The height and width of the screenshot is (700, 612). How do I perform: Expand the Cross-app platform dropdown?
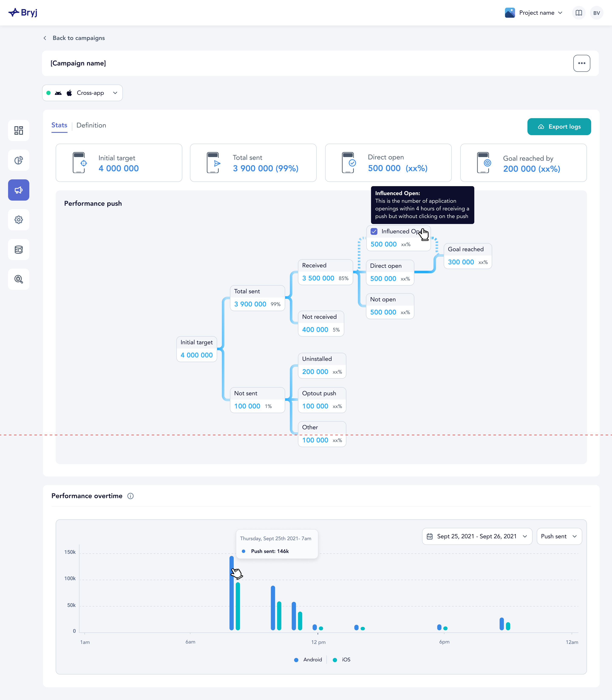[x=82, y=92]
